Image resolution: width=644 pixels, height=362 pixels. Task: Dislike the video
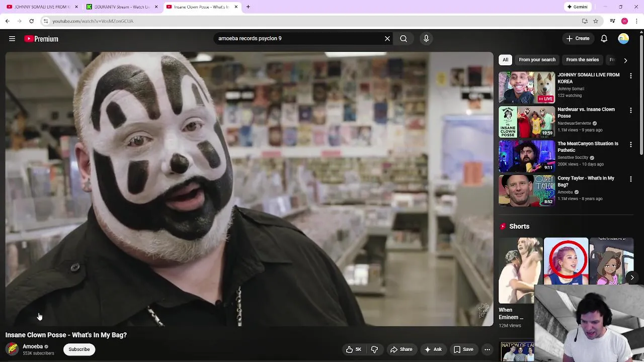coord(375,349)
